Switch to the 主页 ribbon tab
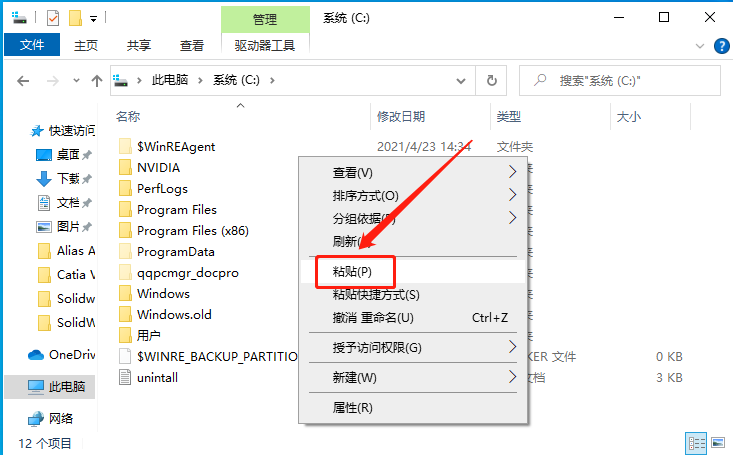The height and width of the screenshot is (455, 733). click(x=86, y=45)
